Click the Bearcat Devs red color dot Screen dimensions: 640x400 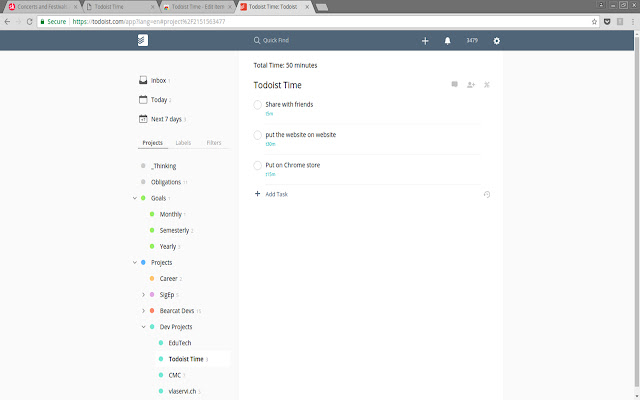(x=152, y=311)
